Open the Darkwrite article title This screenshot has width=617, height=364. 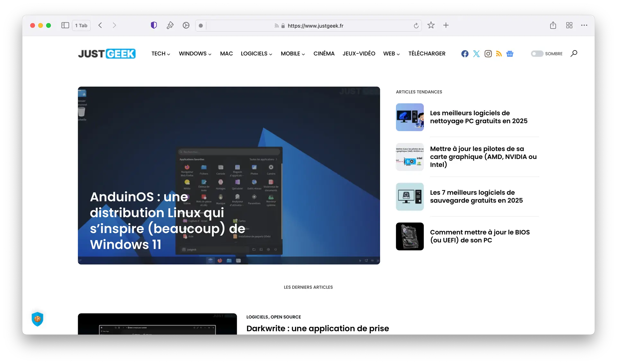point(317,328)
